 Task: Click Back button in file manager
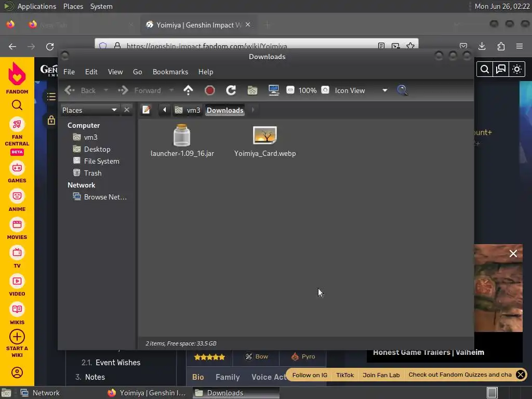pos(80,90)
